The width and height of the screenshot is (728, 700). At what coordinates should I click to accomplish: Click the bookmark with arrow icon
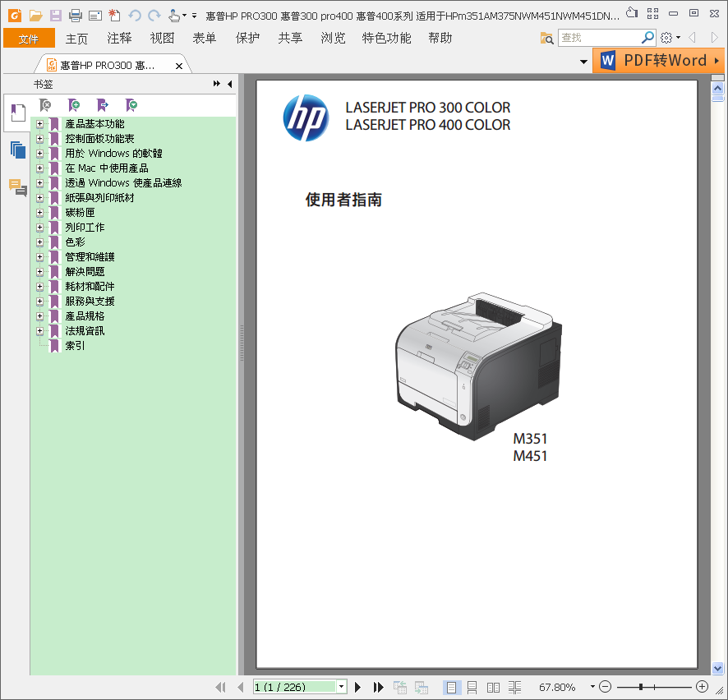(x=103, y=105)
